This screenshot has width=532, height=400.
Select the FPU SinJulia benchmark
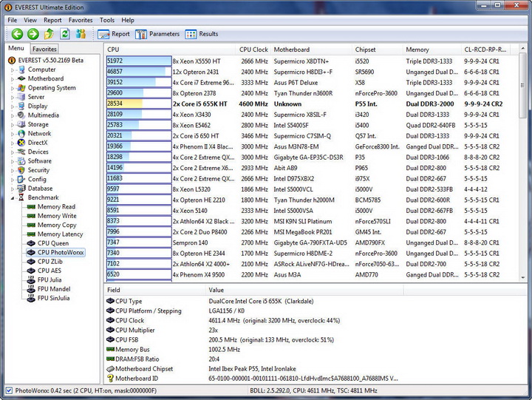click(54, 299)
